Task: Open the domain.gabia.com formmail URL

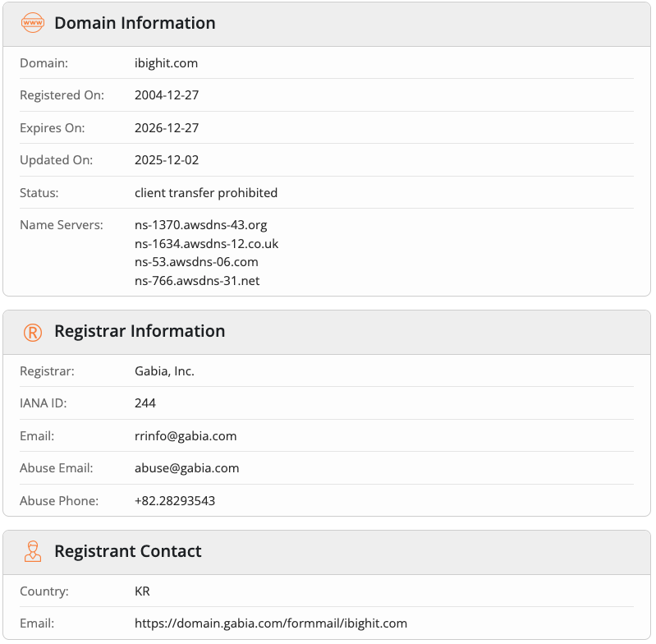Action: (x=271, y=623)
